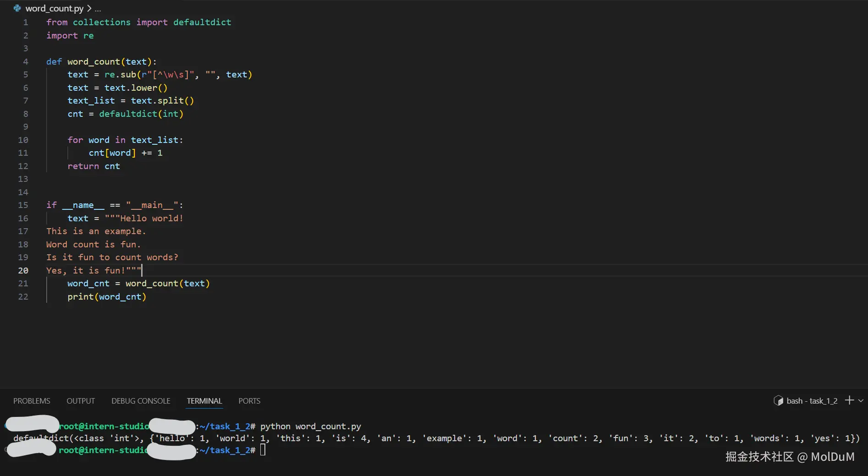Click line number 20 in the gutter
Viewport: 868px width, 476px height.
23,270
